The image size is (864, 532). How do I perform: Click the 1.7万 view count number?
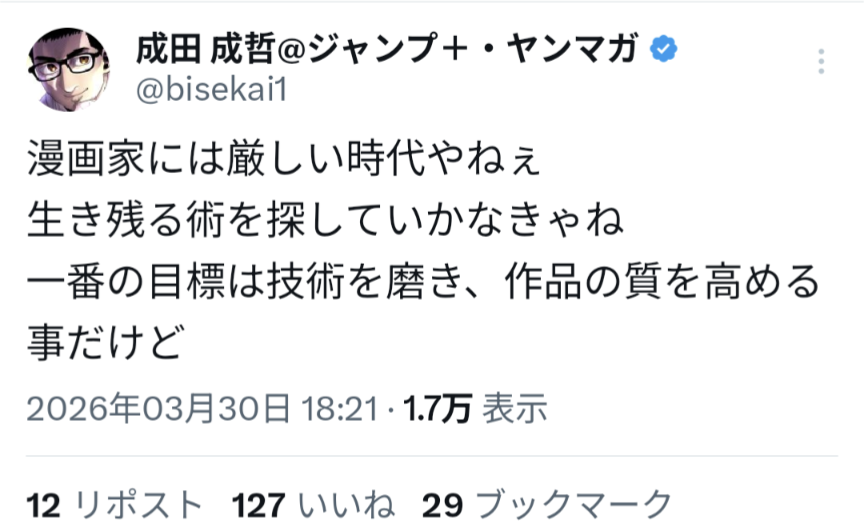436,408
